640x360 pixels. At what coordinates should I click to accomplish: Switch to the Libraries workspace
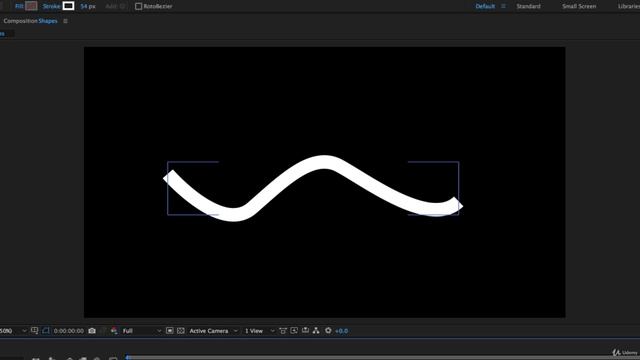click(629, 6)
